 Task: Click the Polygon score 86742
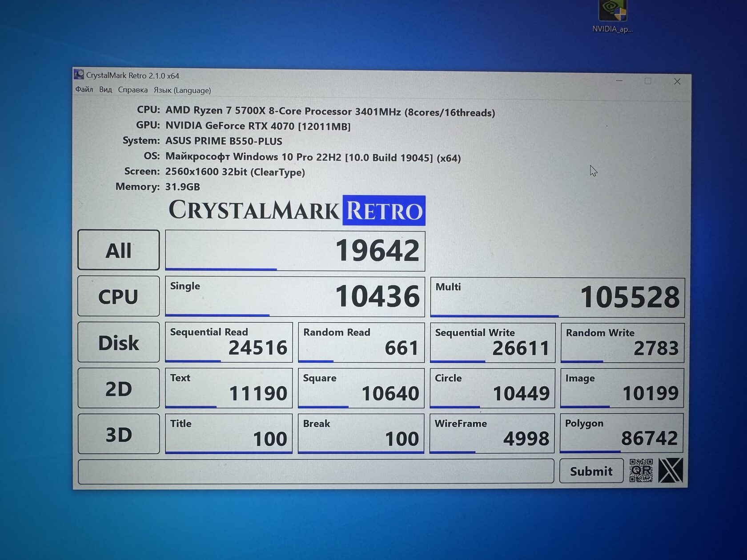622,433
